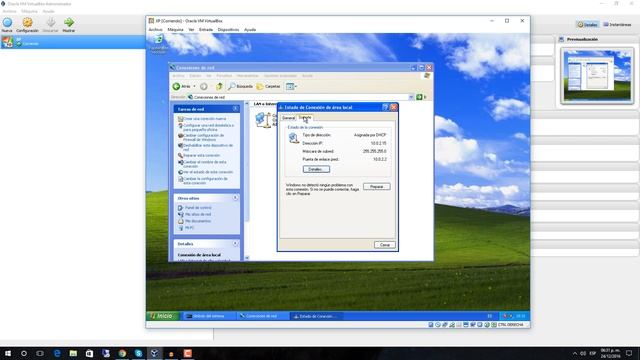Viewport: 640px width, 360px height.
Task: Click VirtualBox icon in Windows taskbar
Action: click(x=155, y=353)
